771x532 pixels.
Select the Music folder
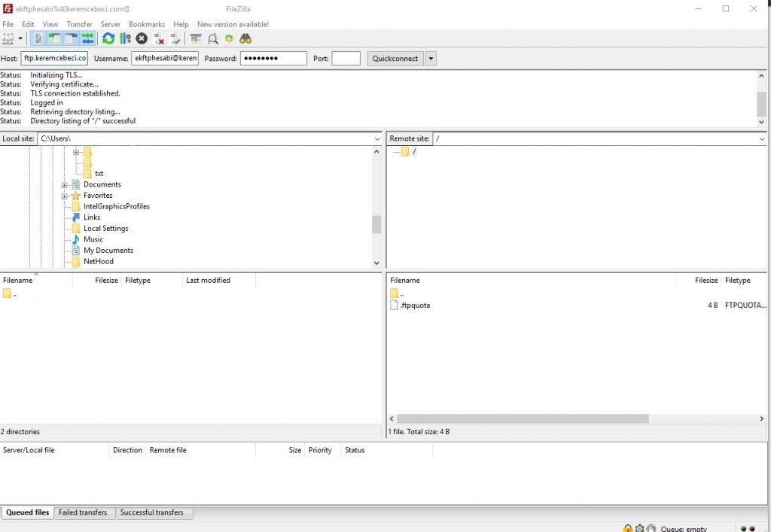(93, 239)
